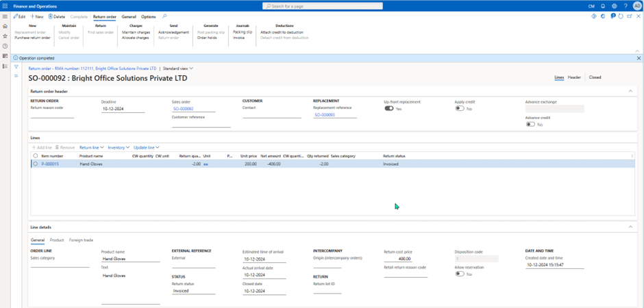The width and height of the screenshot is (644, 308).
Task: Toggle the Allow reservation switch
Action: tap(460, 274)
